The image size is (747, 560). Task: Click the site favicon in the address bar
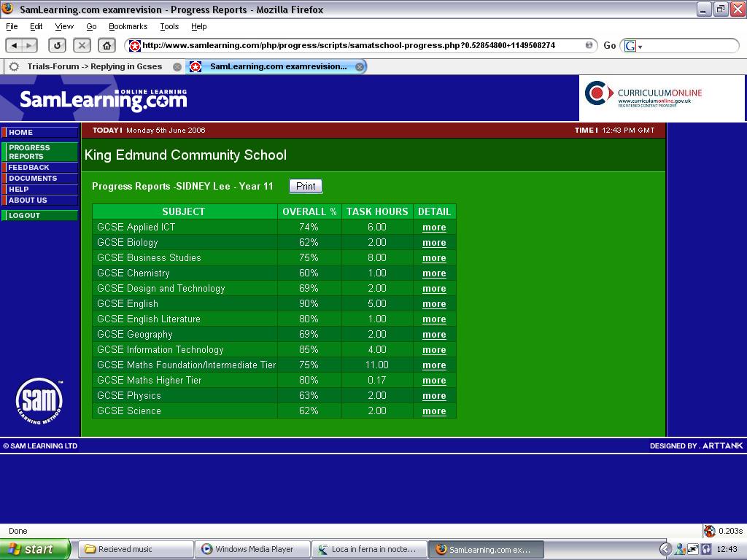pyautogui.click(x=135, y=46)
